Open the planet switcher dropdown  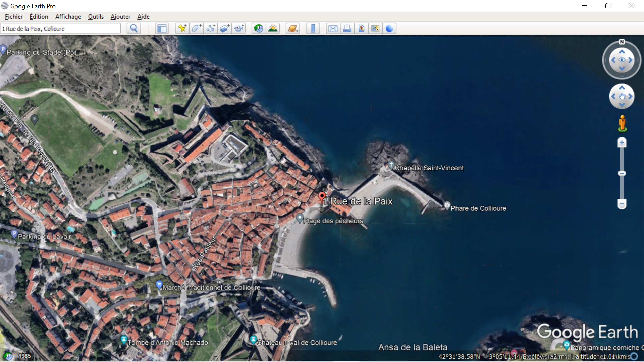(x=293, y=28)
